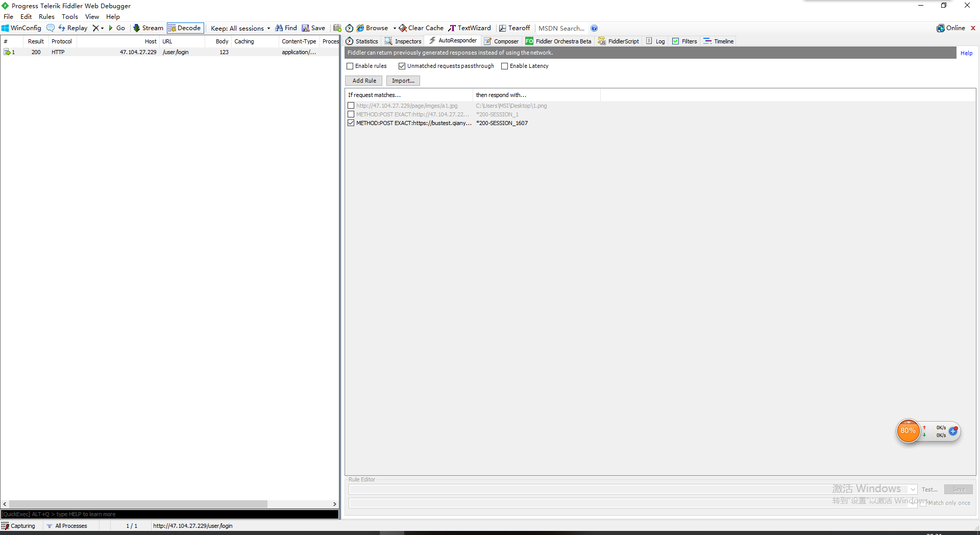Screen dimensions: 980x535
Task: Open the File menu
Action: (9, 17)
